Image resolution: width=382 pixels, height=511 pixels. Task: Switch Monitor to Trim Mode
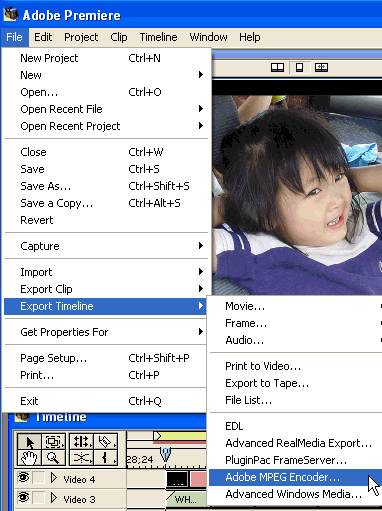point(321,68)
